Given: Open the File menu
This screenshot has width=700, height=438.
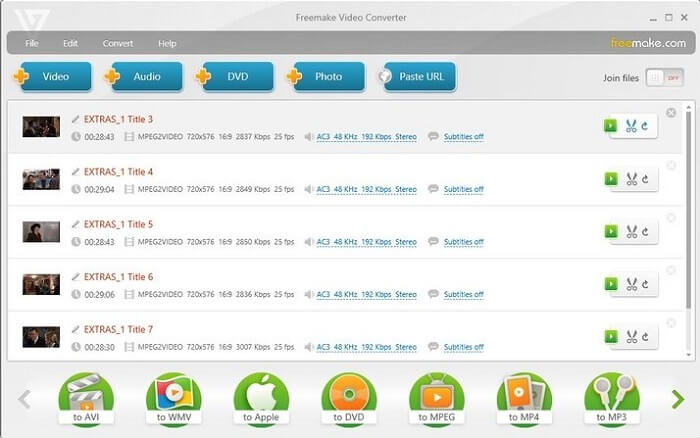Looking at the screenshot, I should [x=32, y=43].
